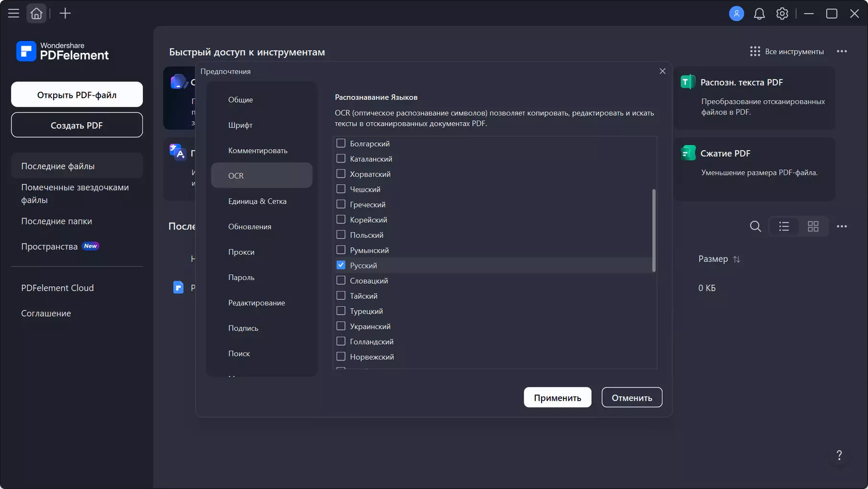Tick the Thai language checkbox
This screenshot has width=868, height=489.
click(341, 295)
